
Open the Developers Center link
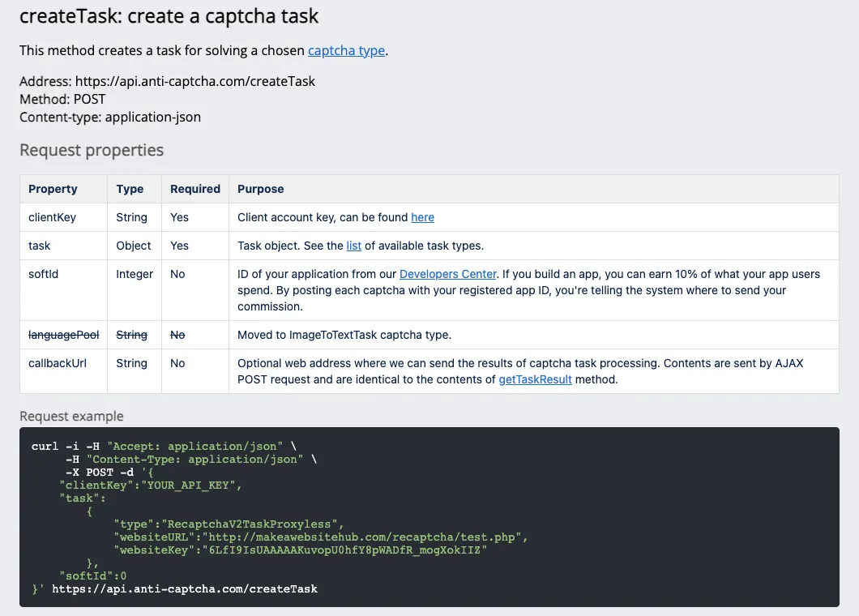[447, 274]
